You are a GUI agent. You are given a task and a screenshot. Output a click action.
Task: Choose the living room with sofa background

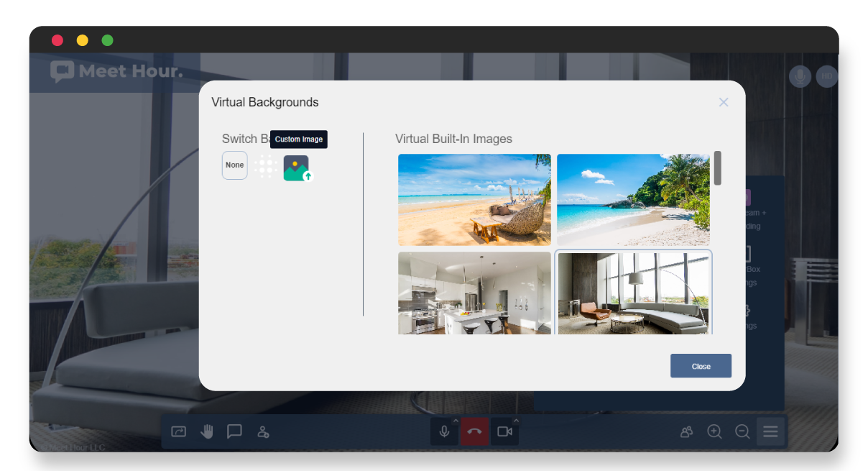[x=633, y=293]
